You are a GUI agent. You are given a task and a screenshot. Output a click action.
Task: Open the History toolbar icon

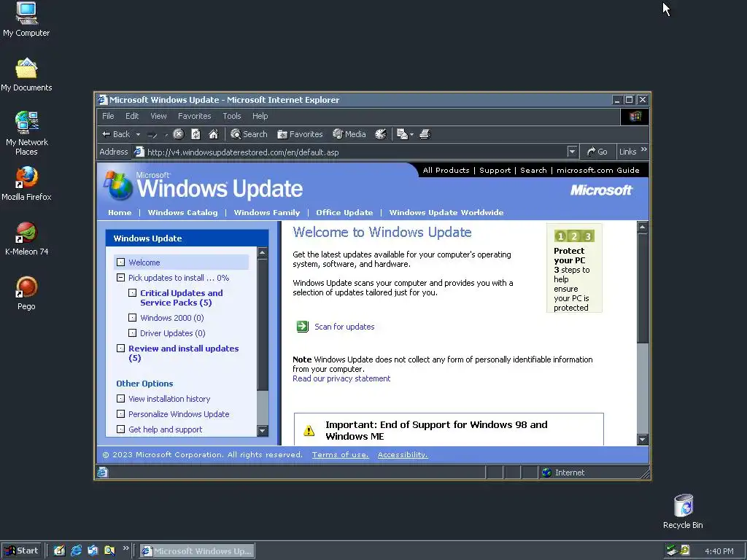click(x=380, y=134)
